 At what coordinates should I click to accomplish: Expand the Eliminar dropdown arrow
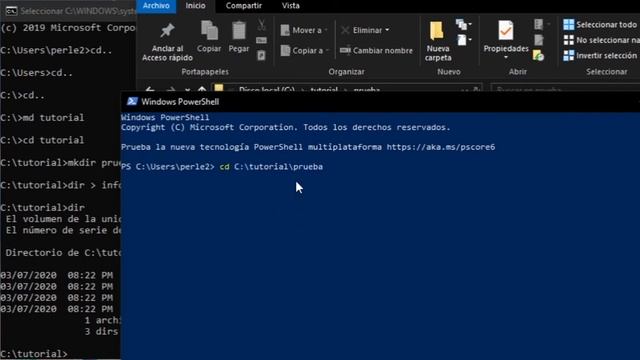click(x=387, y=30)
